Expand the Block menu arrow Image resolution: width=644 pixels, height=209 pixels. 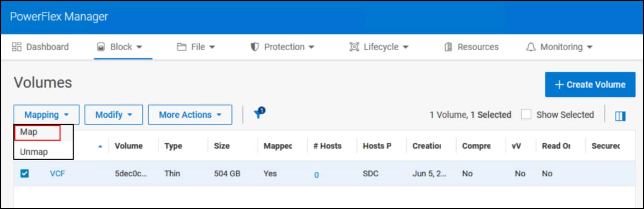pyautogui.click(x=139, y=47)
